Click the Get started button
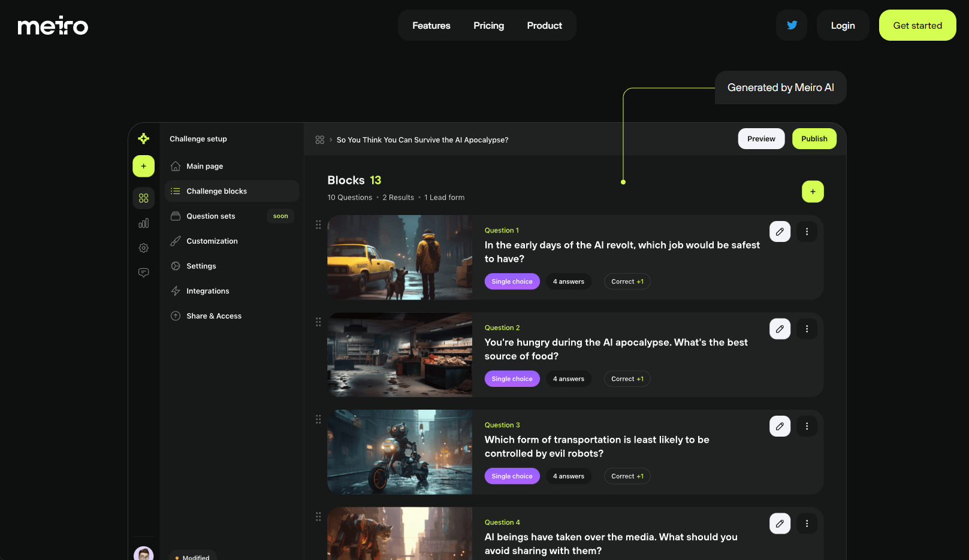Image resolution: width=969 pixels, height=560 pixels. (x=917, y=25)
